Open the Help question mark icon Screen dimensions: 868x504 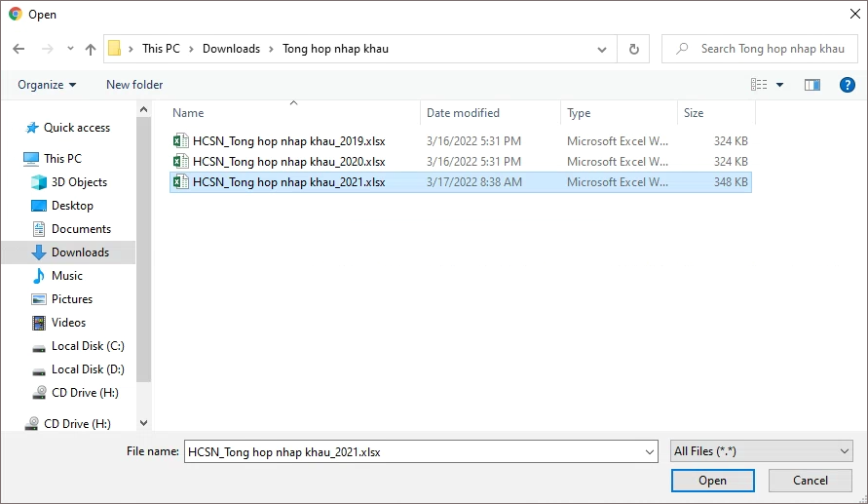click(x=847, y=85)
